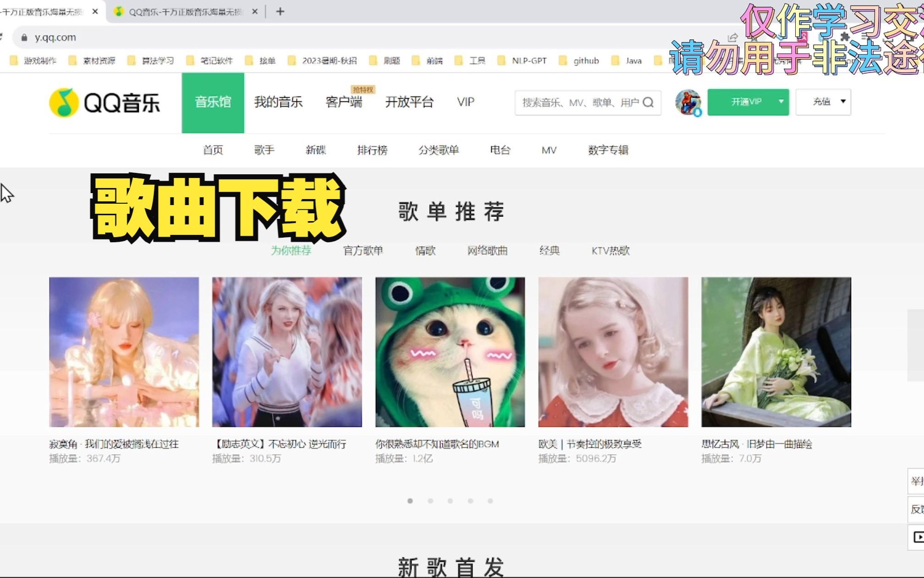Expand the 开通VIP dropdown arrow
The image size is (924, 578).
click(x=781, y=102)
